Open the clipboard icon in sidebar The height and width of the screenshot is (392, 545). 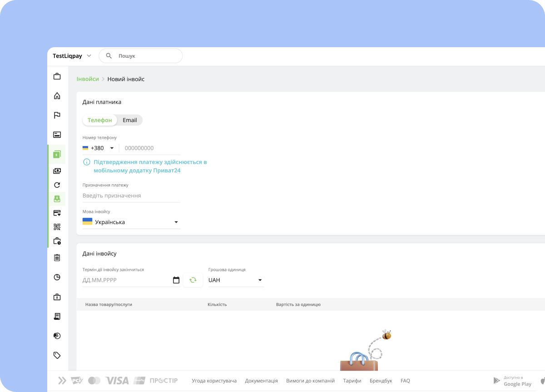57,258
